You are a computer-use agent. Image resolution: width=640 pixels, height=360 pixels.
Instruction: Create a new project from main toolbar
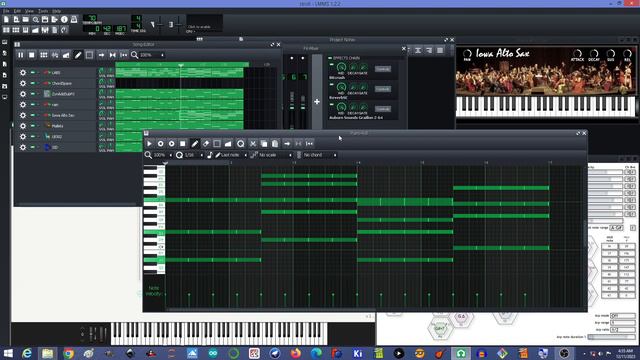(6, 19)
